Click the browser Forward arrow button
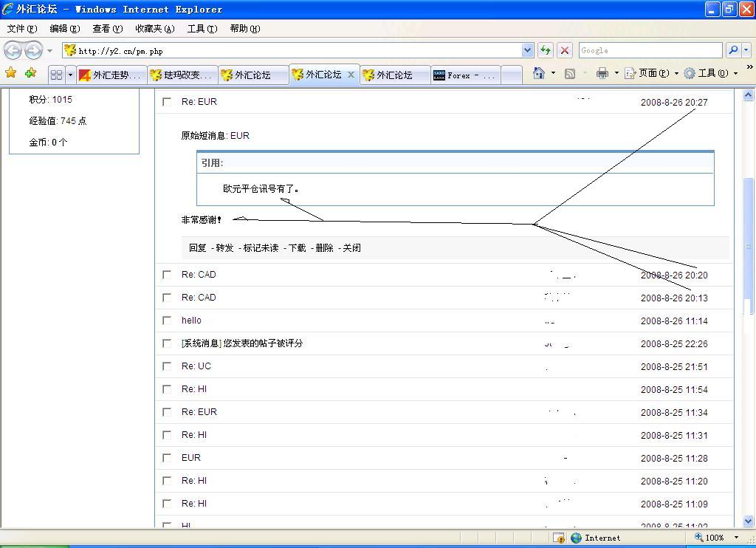The width and height of the screenshot is (756, 548). tap(33, 50)
